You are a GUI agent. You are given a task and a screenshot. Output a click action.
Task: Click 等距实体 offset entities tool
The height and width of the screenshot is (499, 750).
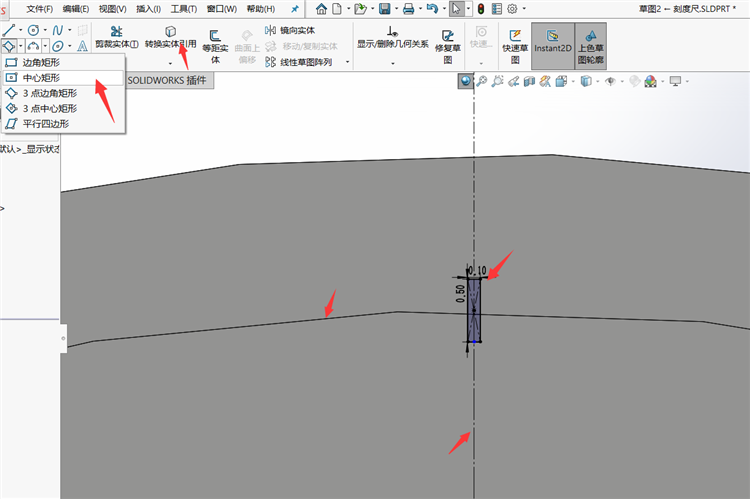pos(215,47)
